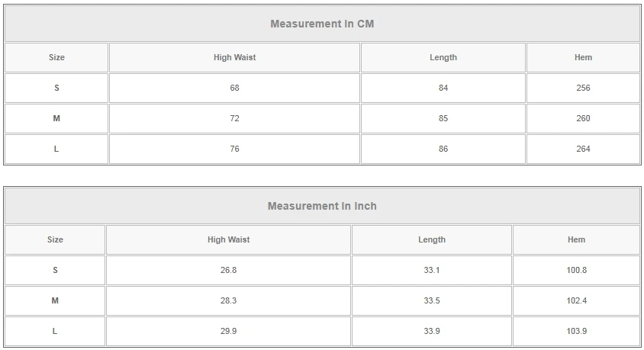Click Length header in CM table

[443, 57]
